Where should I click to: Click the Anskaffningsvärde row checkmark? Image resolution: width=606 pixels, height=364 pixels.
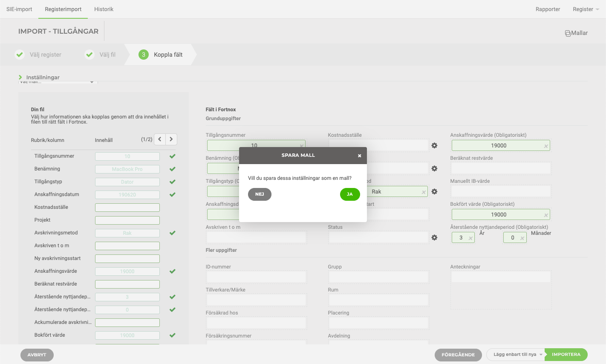[173, 272]
